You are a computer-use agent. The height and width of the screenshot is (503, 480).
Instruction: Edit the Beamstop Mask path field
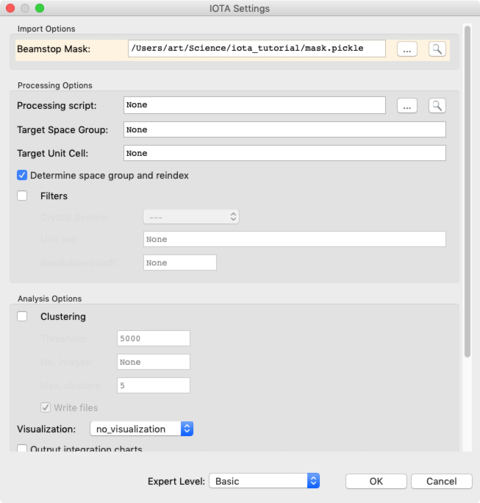(x=257, y=49)
